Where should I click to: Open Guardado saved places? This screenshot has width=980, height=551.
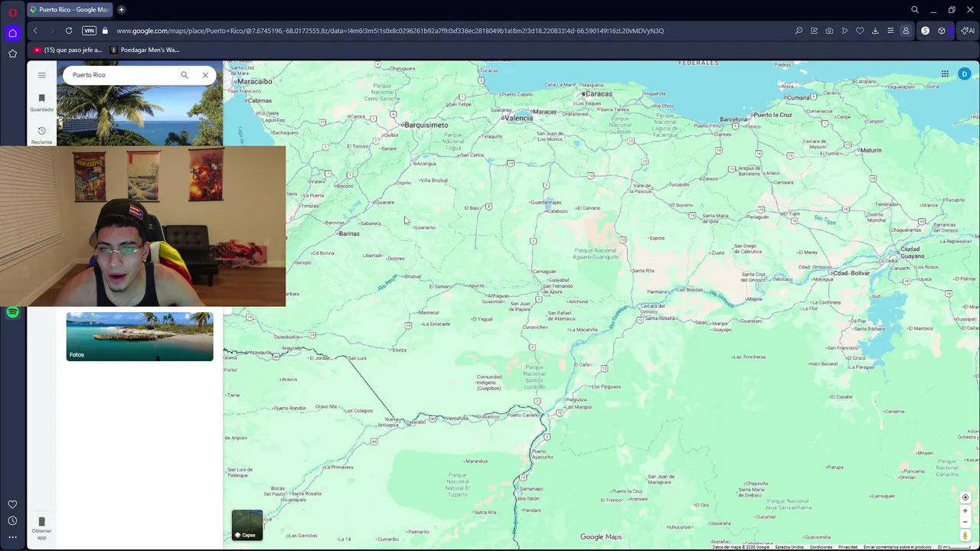(x=41, y=102)
